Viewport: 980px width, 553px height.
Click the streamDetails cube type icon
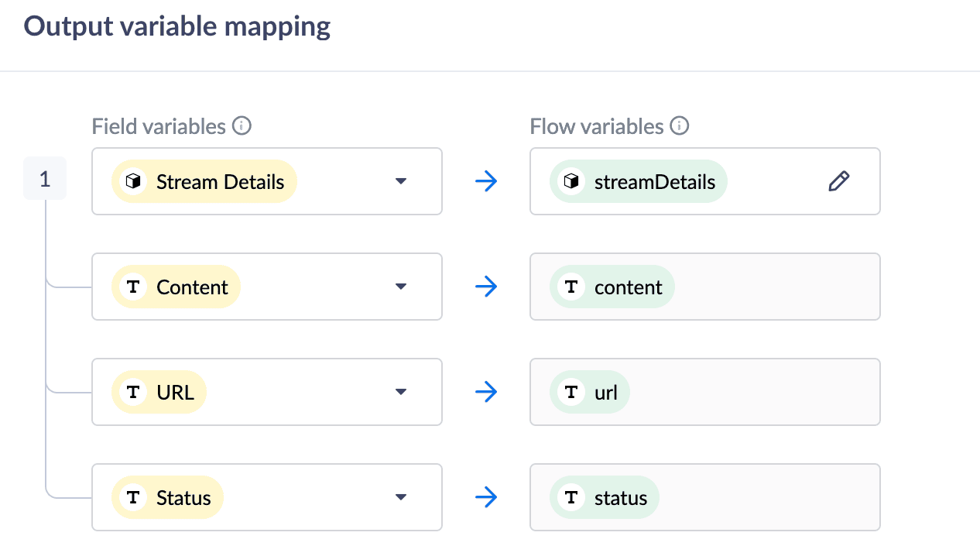pyautogui.click(x=572, y=181)
